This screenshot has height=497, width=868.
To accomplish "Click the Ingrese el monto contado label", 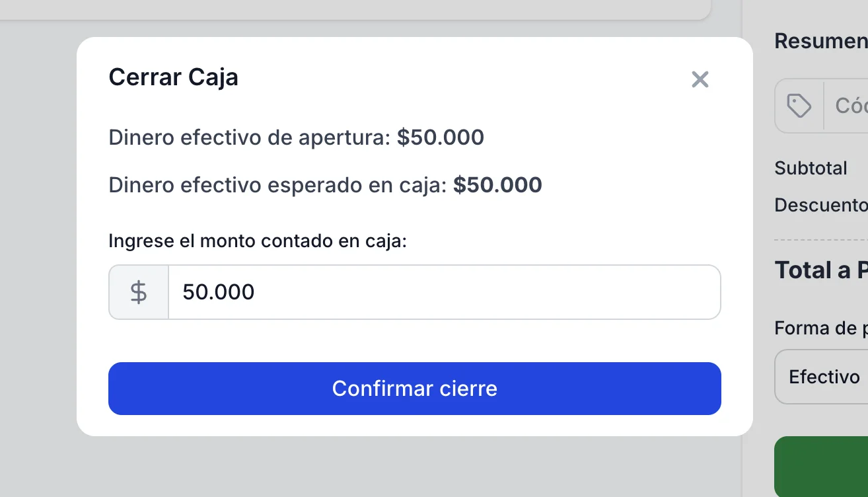I will click(258, 241).
